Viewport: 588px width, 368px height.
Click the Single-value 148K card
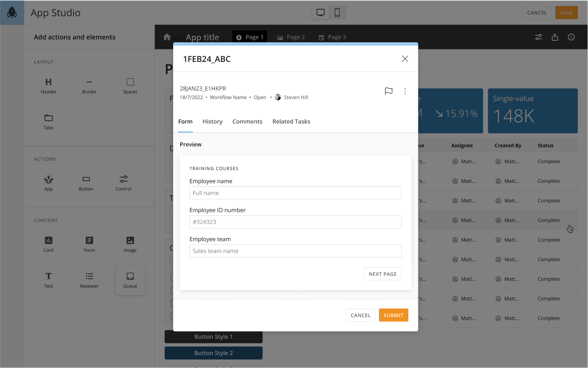[x=533, y=111]
